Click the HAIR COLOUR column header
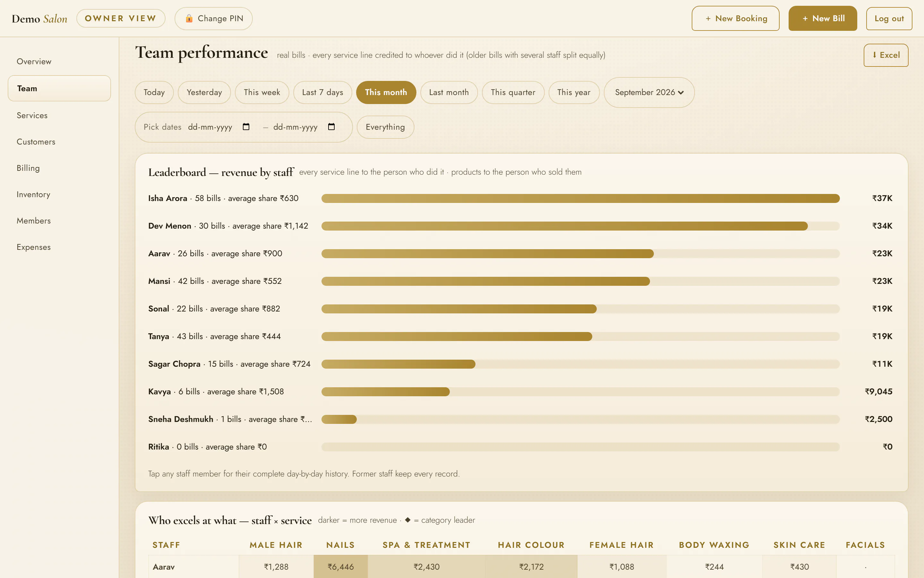Image resolution: width=924 pixels, height=578 pixels. pos(531,545)
